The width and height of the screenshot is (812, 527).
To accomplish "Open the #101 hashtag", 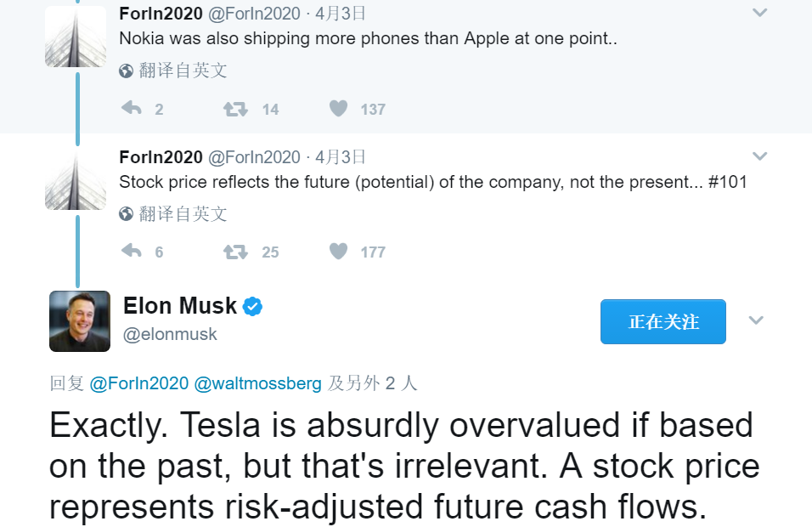I will [728, 182].
